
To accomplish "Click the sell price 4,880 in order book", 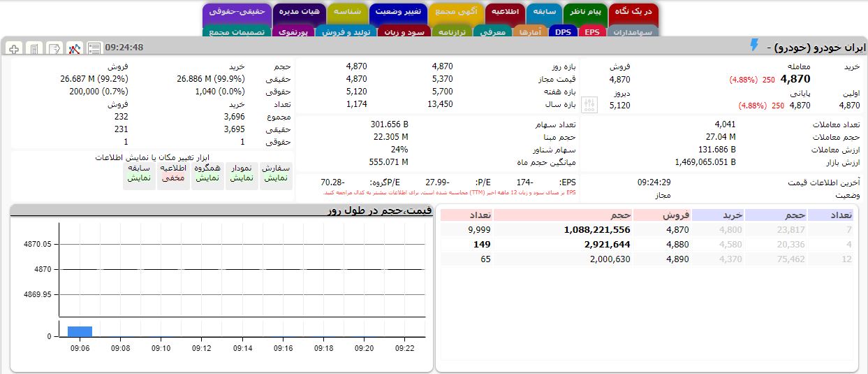I will pyautogui.click(x=677, y=244).
